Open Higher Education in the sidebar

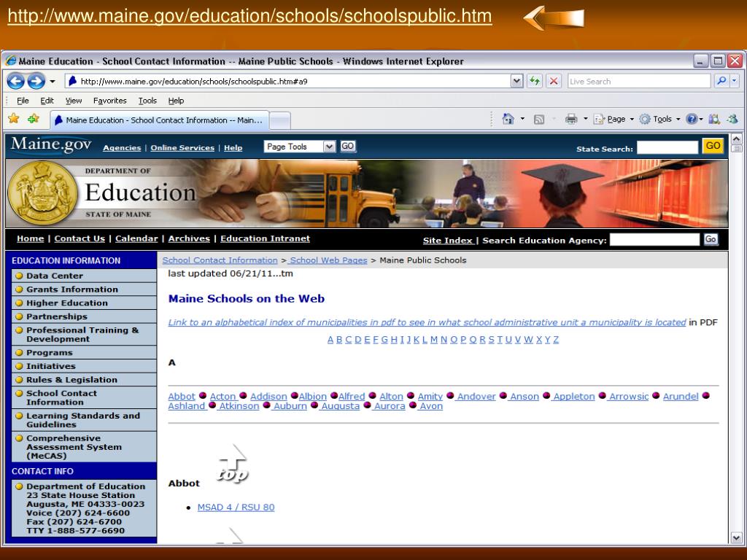tap(66, 303)
